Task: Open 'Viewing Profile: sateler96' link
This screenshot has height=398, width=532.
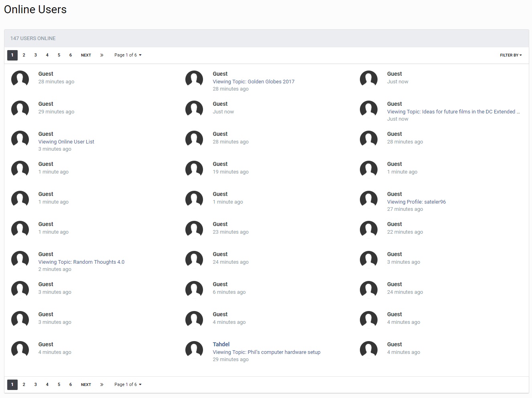Action: click(416, 202)
